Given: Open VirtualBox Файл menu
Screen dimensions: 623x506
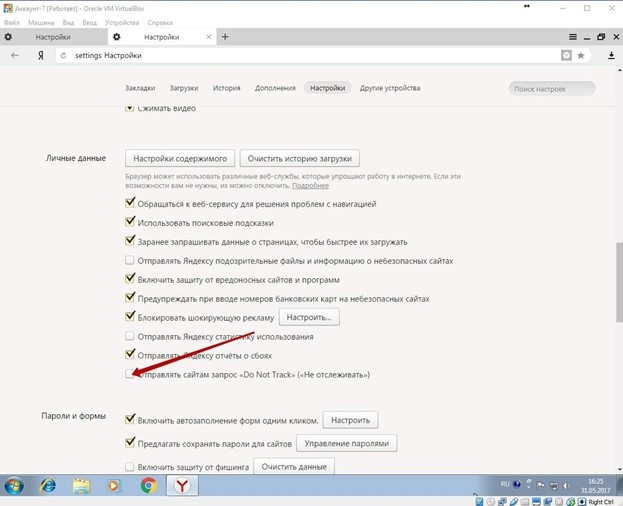Looking at the screenshot, I should [12, 23].
